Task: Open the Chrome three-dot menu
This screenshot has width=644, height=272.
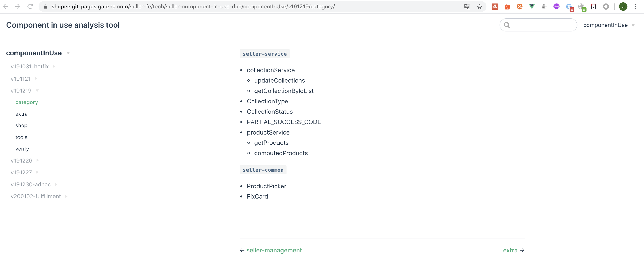Action: (x=635, y=7)
